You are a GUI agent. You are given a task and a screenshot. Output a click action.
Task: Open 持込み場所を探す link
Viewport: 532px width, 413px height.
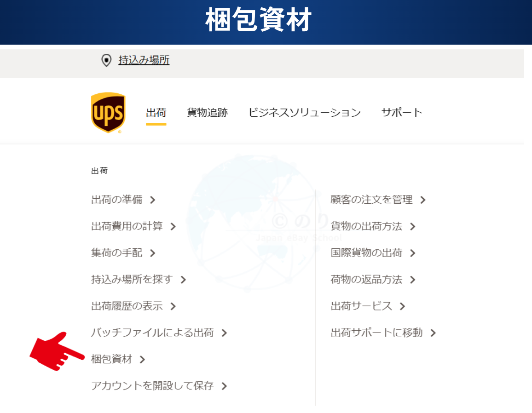click(x=132, y=280)
